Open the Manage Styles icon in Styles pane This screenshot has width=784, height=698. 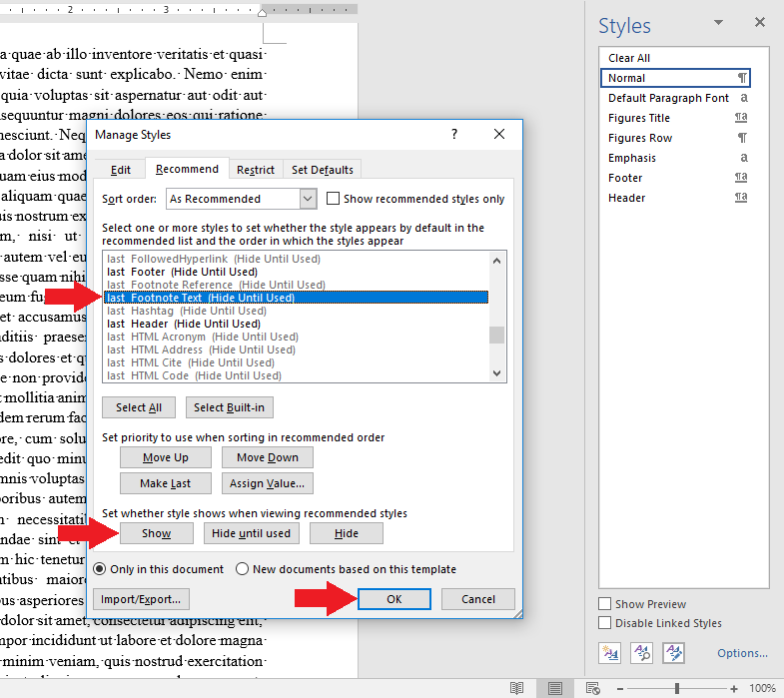[673, 652]
